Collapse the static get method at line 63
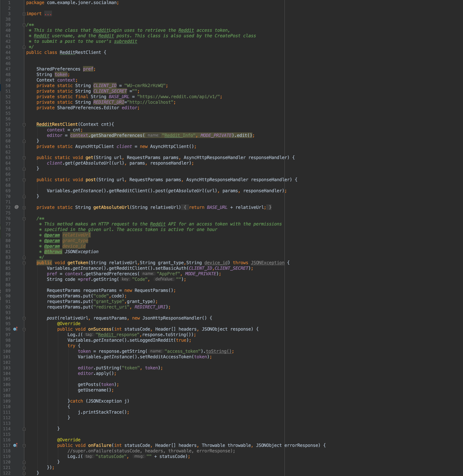463x476 pixels. (24, 158)
